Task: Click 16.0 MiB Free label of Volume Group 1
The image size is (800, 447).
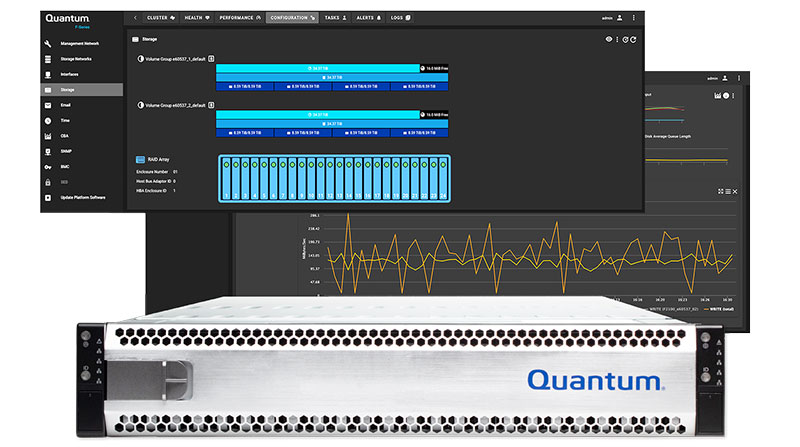Action: point(434,68)
